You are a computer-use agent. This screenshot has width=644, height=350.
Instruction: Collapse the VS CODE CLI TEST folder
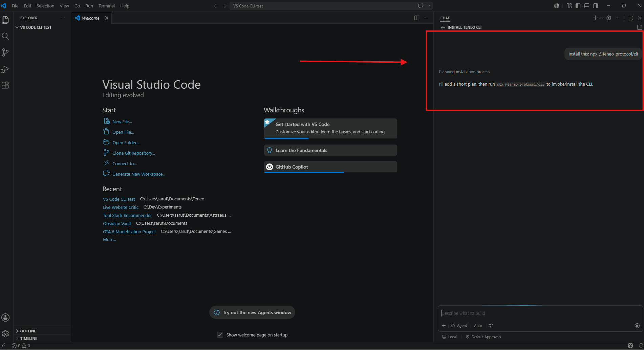coord(36,27)
